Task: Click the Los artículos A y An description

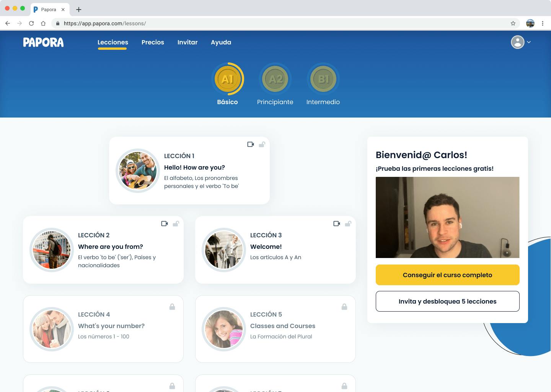Action: coord(275,257)
